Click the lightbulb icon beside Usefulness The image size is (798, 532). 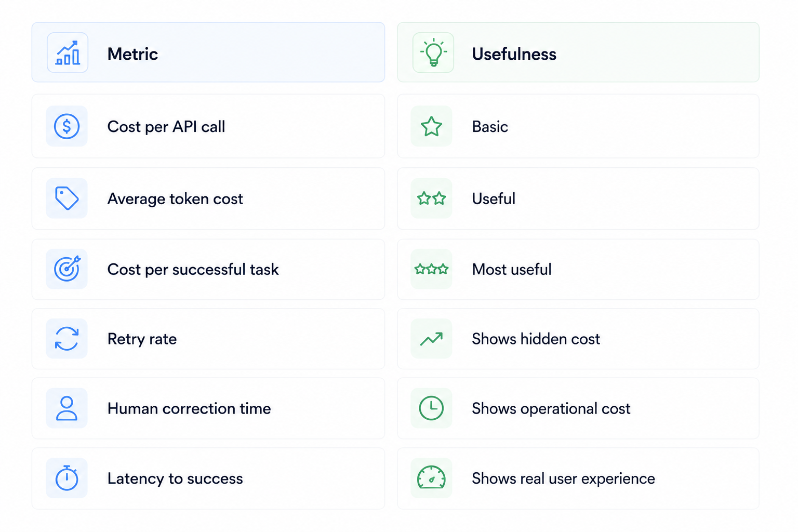[x=433, y=52]
